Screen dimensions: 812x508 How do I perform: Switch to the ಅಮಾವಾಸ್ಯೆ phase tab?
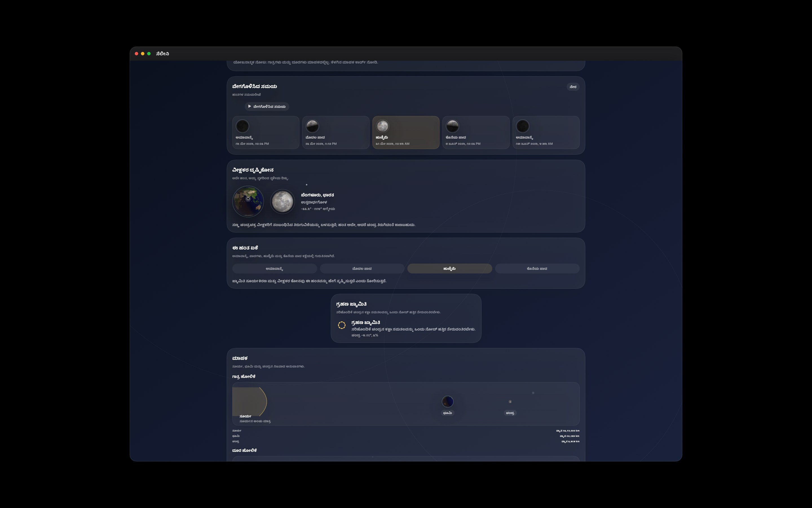(274, 268)
